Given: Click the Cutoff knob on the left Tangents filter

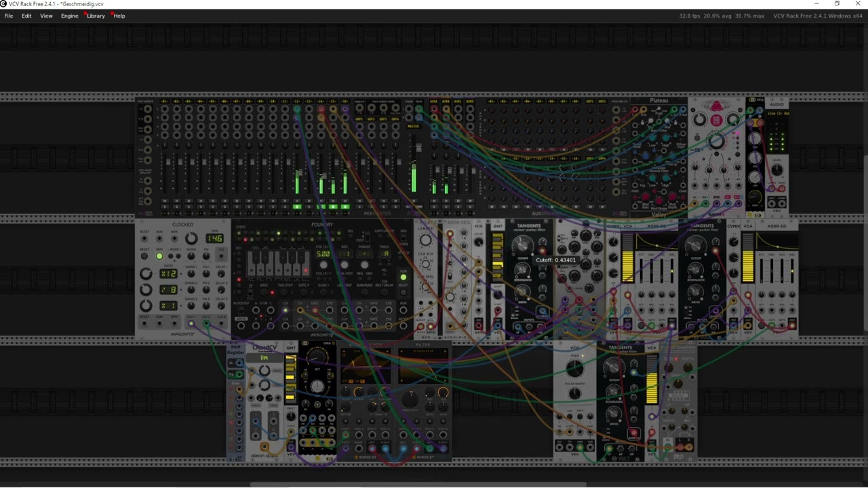Looking at the screenshot, I should click(522, 245).
